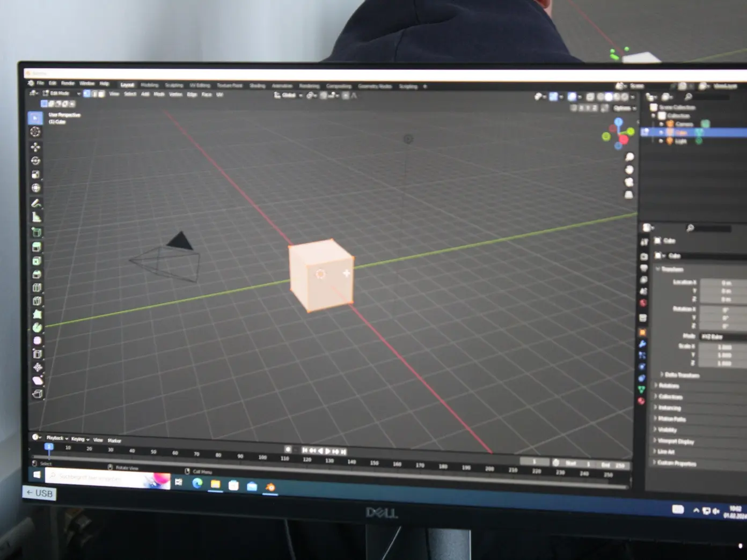The image size is (747, 560).
Task: Select the Scale tool
Action: tap(35, 174)
